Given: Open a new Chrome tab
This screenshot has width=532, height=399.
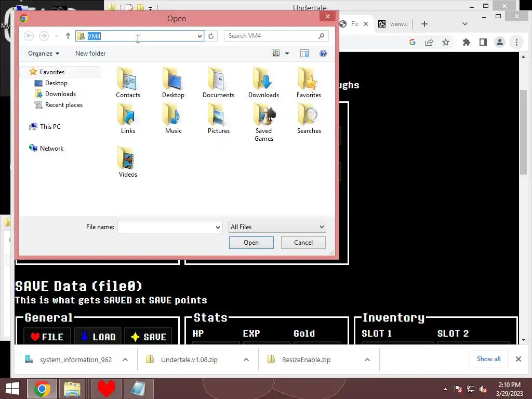Looking at the screenshot, I should (x=424, y=24).
